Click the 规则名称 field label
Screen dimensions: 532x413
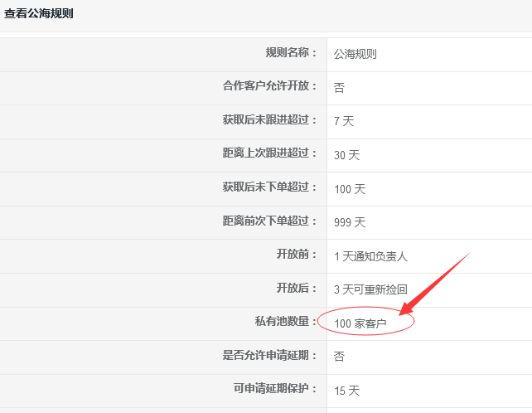pyautogui.click(x=291, y=53)
